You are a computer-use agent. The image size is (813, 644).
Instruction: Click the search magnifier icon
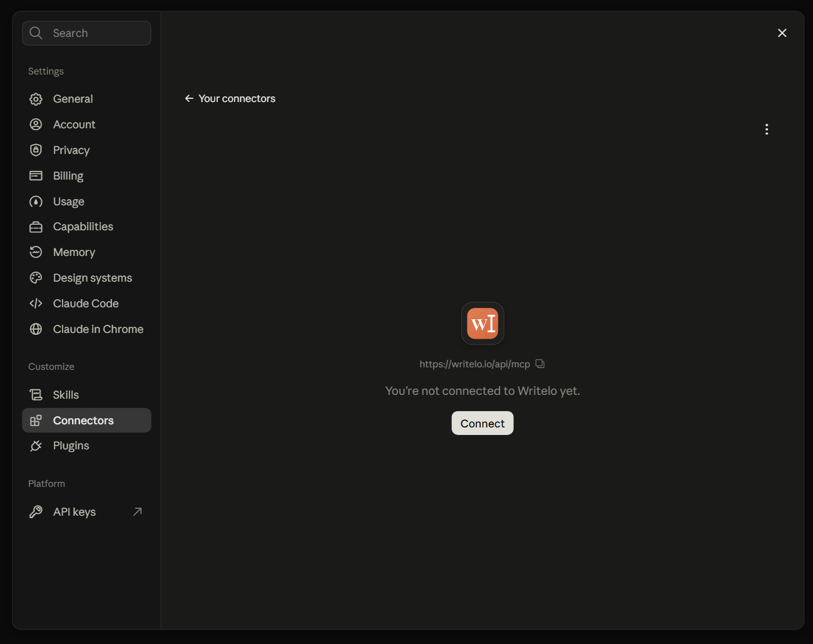(36, 33)
